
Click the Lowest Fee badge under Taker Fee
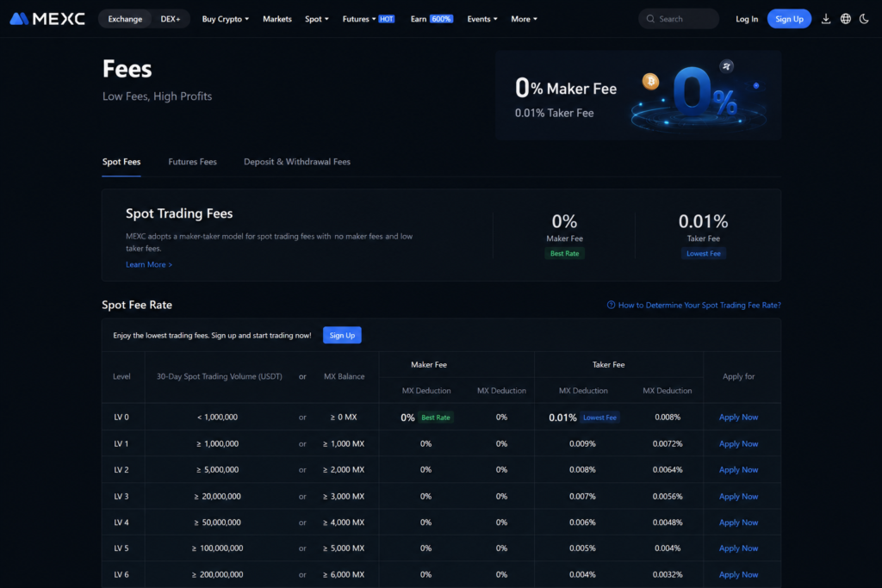tap(703, 253)
